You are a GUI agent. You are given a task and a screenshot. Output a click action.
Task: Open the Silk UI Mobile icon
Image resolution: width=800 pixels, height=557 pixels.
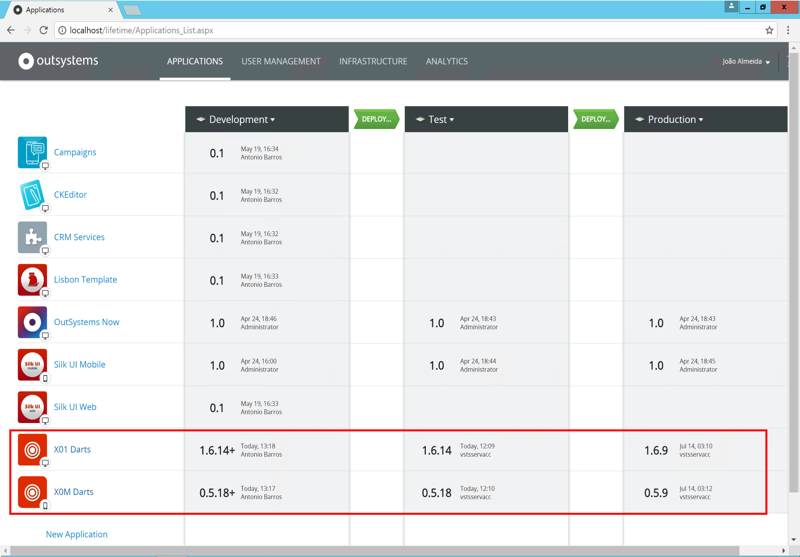click(32, 364)
